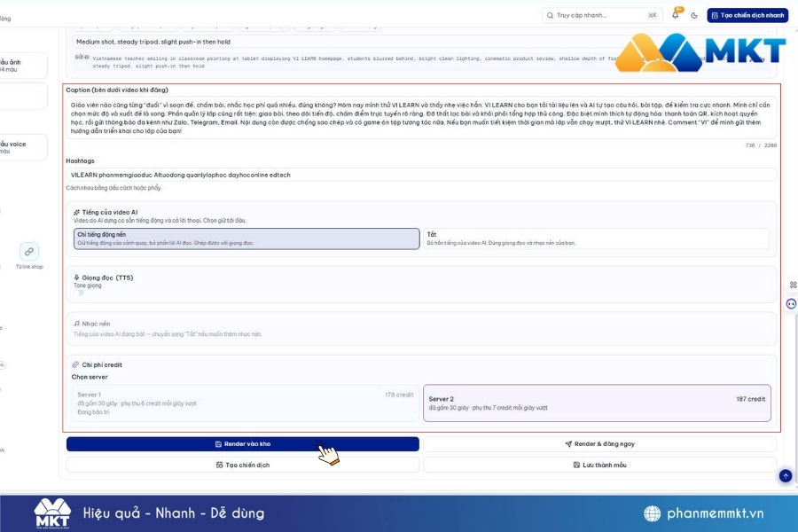Click the link icon beside 'Chi phí credit'

(75, 364)
